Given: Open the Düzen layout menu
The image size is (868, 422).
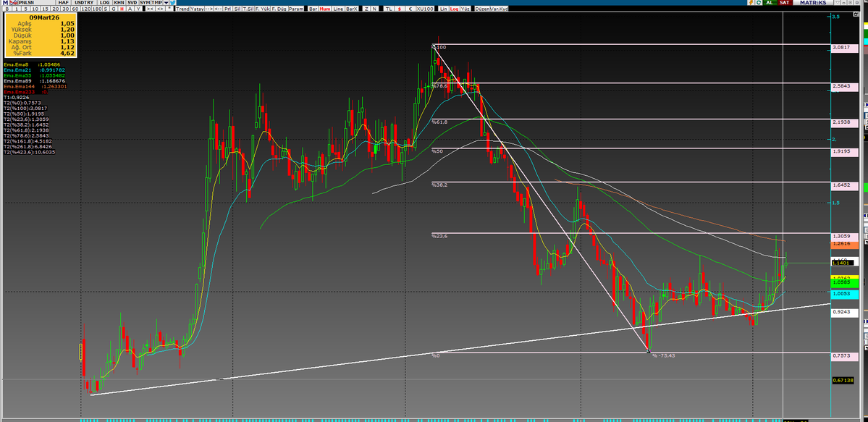Looking at the screenshot, I should [482, 9].
